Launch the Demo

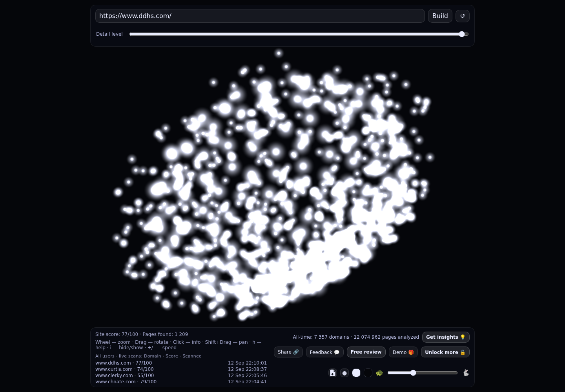coord(403,352)
